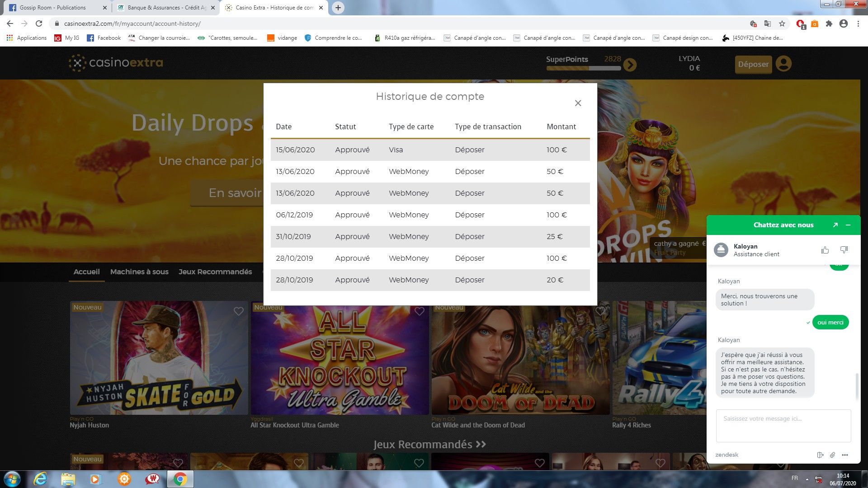This screenshot has height=488, width=868.
Task: Rate chat with thumbs down
Action: (844, 250)
